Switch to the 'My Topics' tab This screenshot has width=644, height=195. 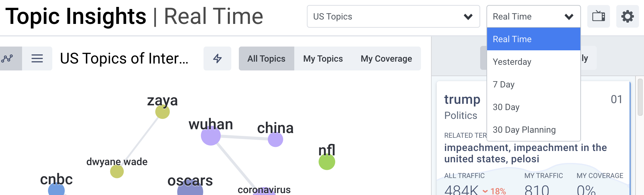[323, 58]
